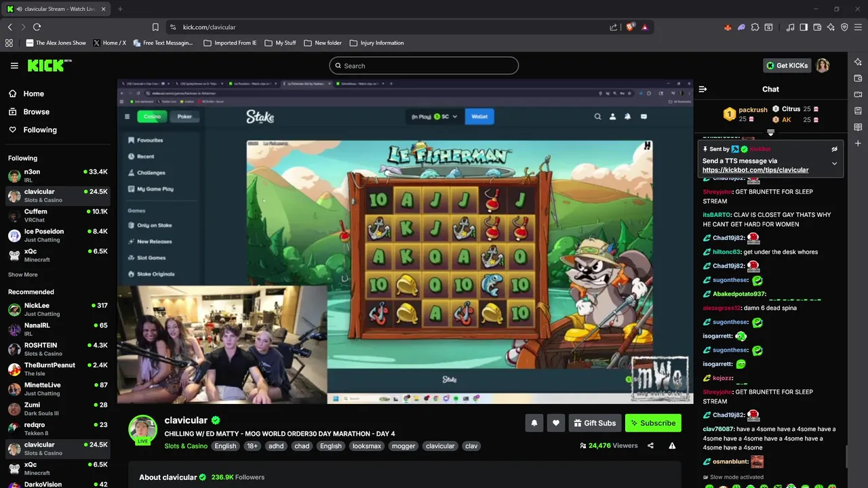This screenshot has width=868, height=488.
Task: Bookmark this page icon
Action: [155, 27]
